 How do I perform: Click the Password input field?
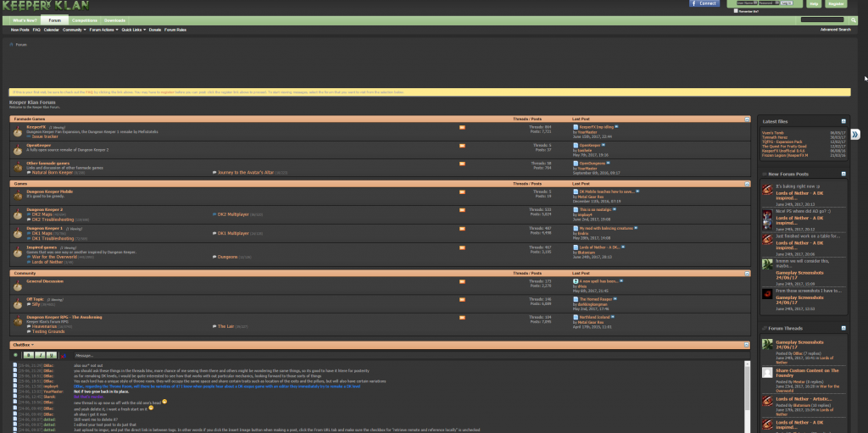[769, 3]
